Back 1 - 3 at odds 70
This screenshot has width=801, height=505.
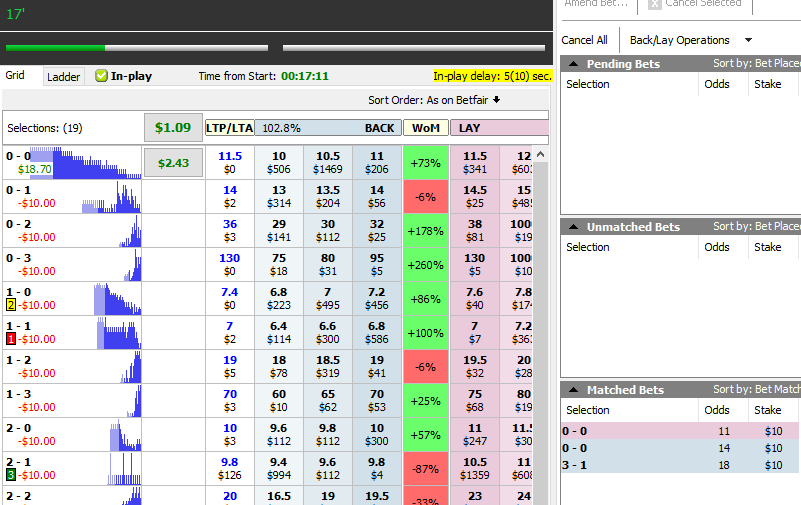click(377, 400)
